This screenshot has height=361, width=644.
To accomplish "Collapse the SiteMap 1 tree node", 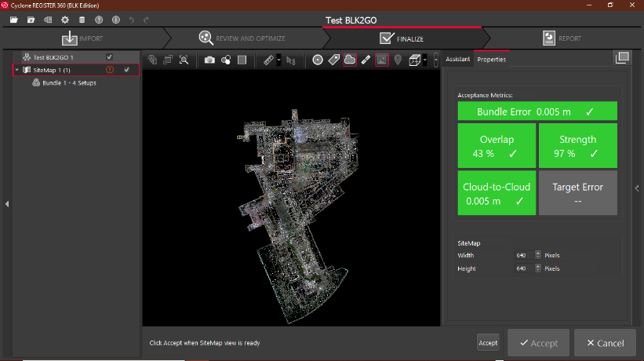I will point(16,70).
